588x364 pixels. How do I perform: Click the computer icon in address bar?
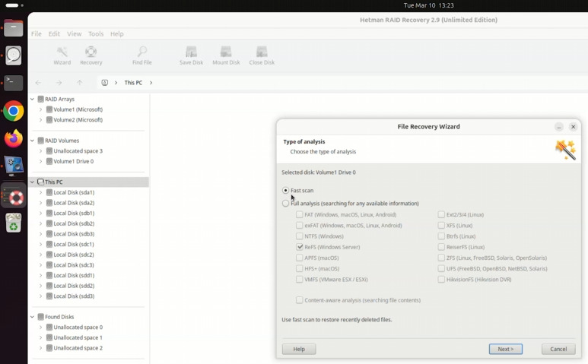[105, 82]
